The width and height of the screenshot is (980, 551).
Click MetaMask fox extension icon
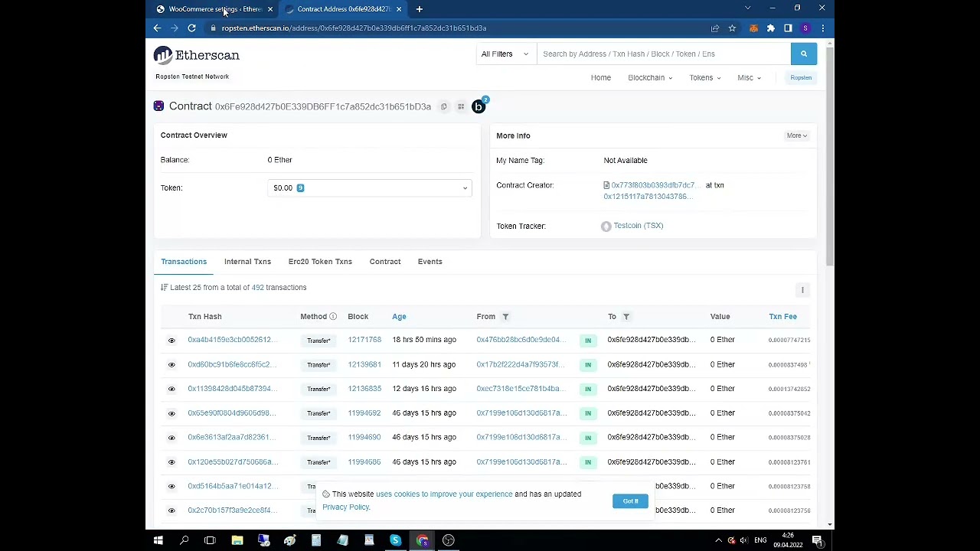point(753,28)
